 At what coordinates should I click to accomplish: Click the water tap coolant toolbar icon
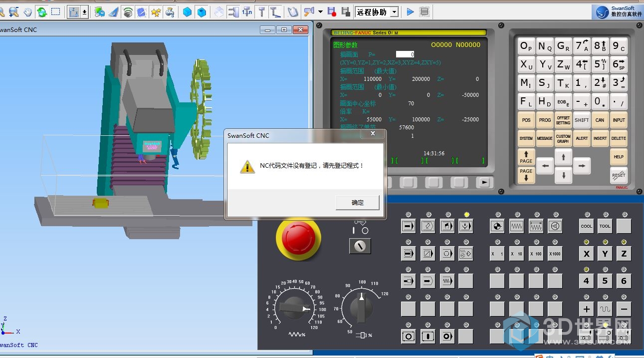pos(170,11)
